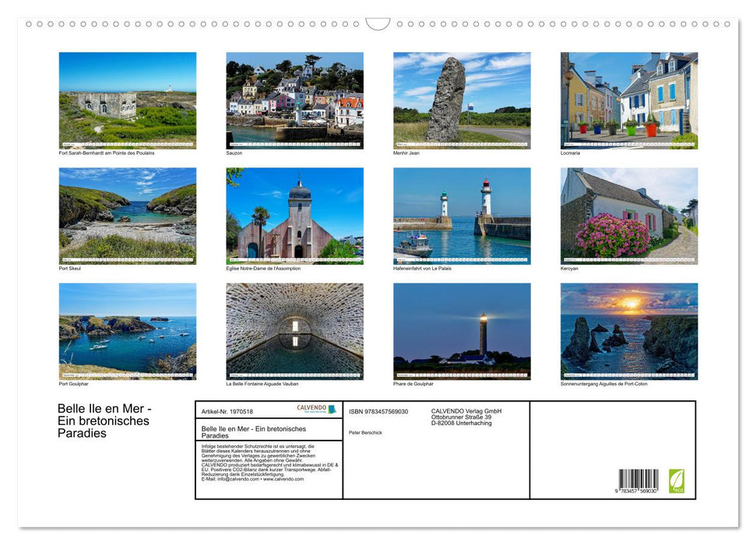Screen dimensions: 756x545
Task: Click the Port Skeul cove thumbnail
Action: click(126, 215)
